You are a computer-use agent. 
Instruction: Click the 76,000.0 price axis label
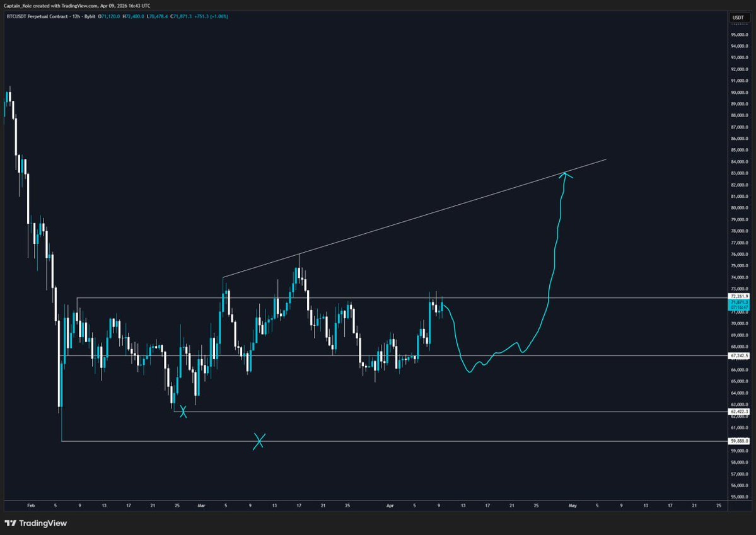point(739,254)
